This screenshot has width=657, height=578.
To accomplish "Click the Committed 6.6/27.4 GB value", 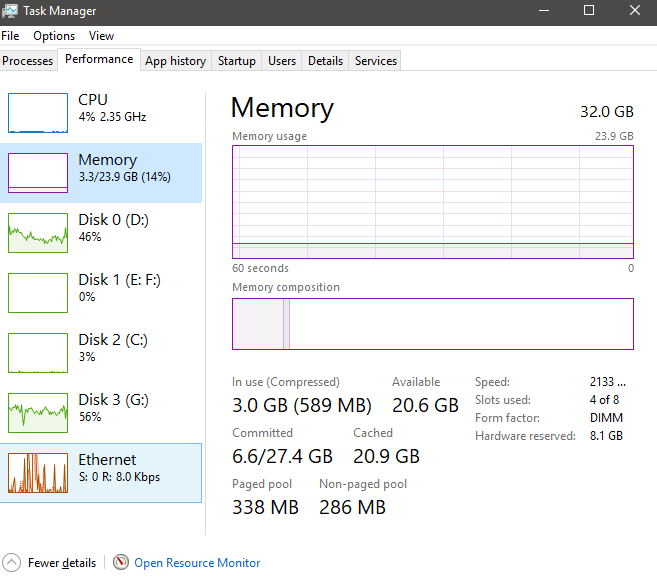I will pos(282,456).
